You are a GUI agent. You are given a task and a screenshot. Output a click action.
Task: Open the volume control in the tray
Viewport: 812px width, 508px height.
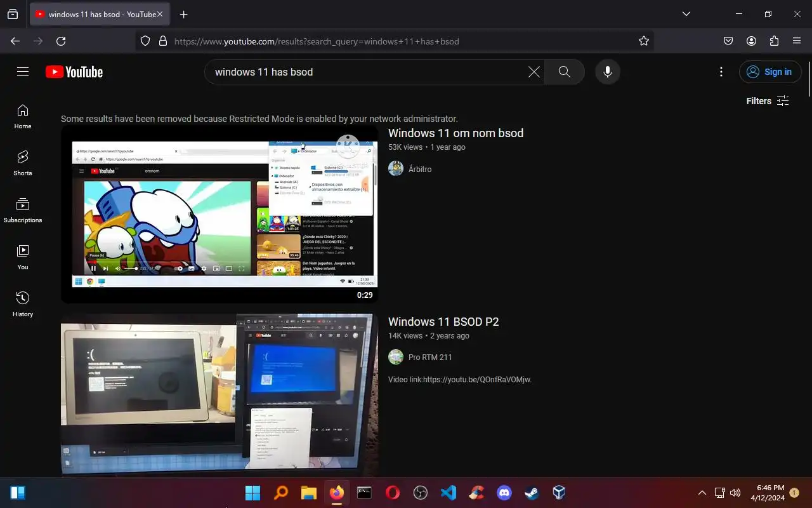point(736,493)
